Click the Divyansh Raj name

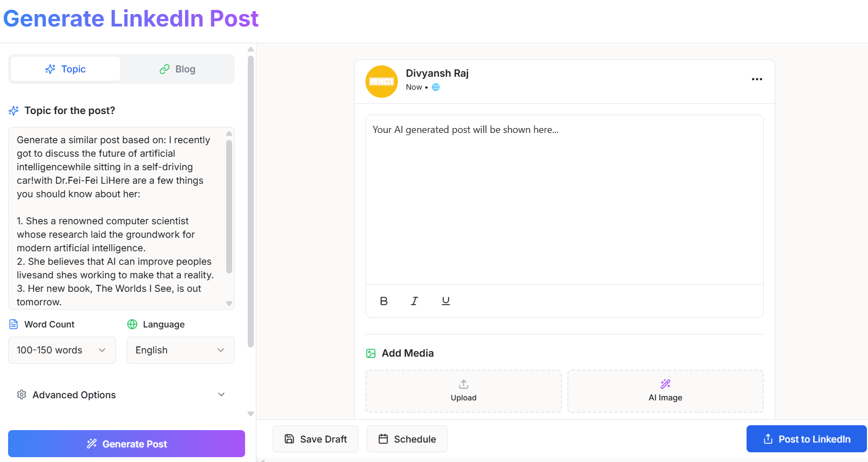click(x=437, y=73)
